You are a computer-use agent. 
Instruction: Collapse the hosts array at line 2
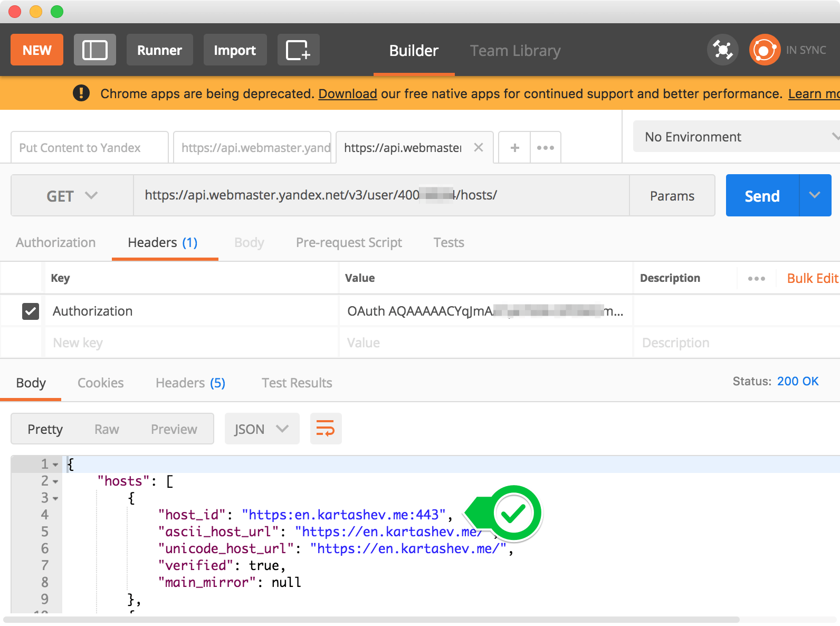coord(55,482)
